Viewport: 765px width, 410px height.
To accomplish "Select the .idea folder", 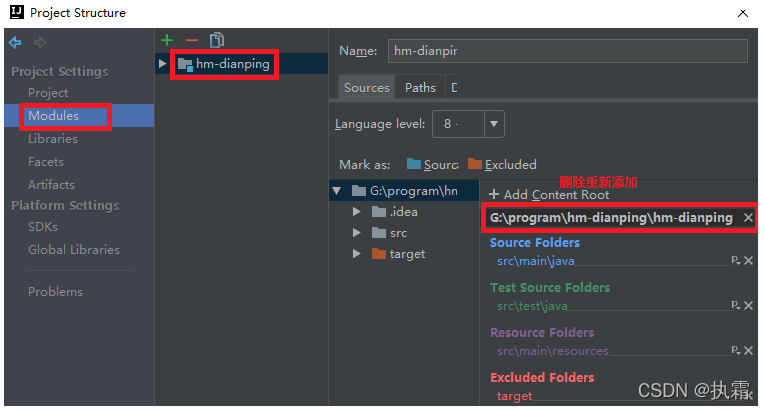I will [395, 212].
